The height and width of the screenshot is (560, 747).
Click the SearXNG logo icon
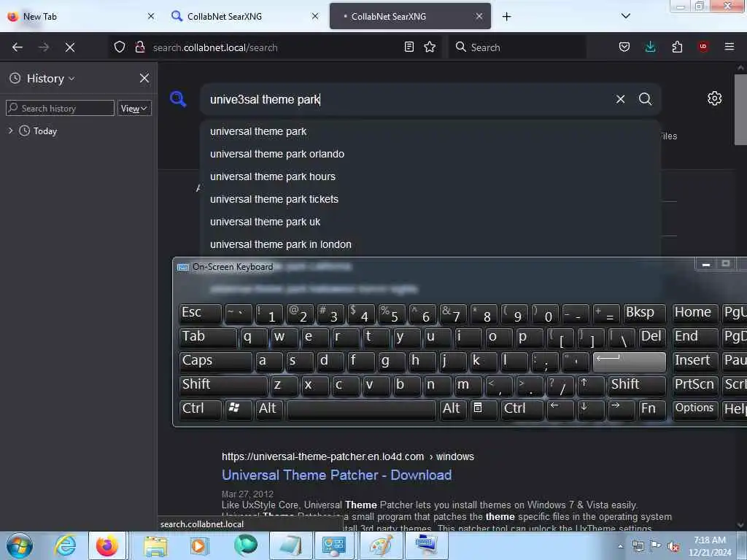point(178,99)
